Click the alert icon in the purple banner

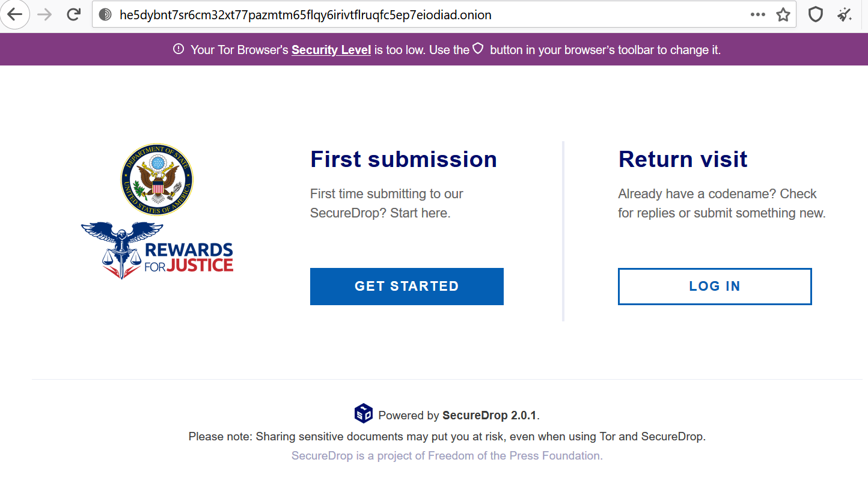pos(179,49)
